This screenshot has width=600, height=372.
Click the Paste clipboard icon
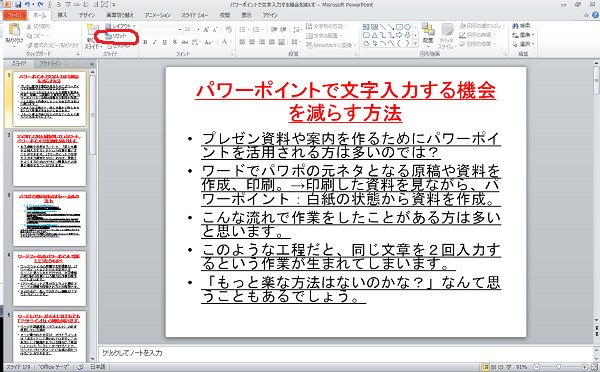pos(14,30)
